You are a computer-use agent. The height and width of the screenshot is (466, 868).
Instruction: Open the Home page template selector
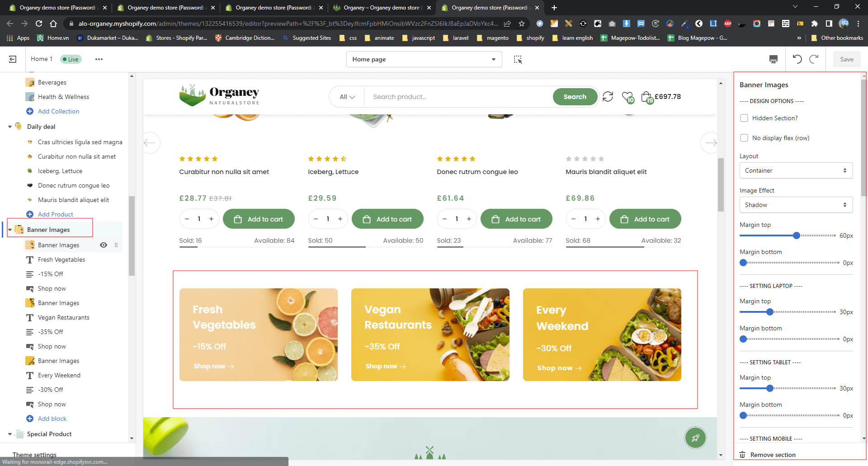[424, 59]
